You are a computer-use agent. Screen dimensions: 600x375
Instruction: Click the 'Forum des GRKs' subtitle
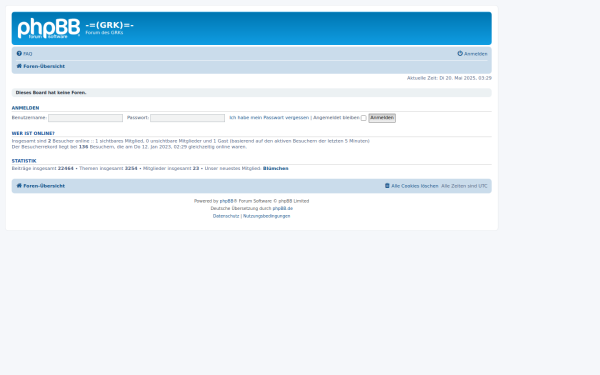(104, 33)
